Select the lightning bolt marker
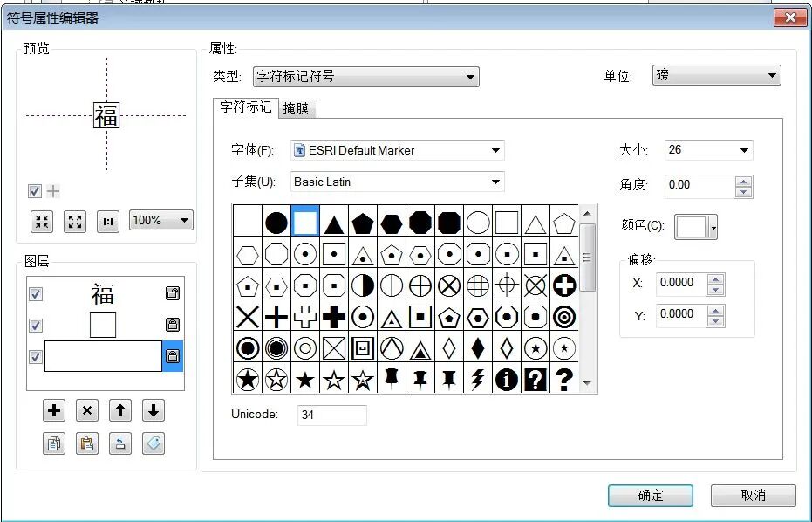812x522 pixels. [x=477, y=380]
